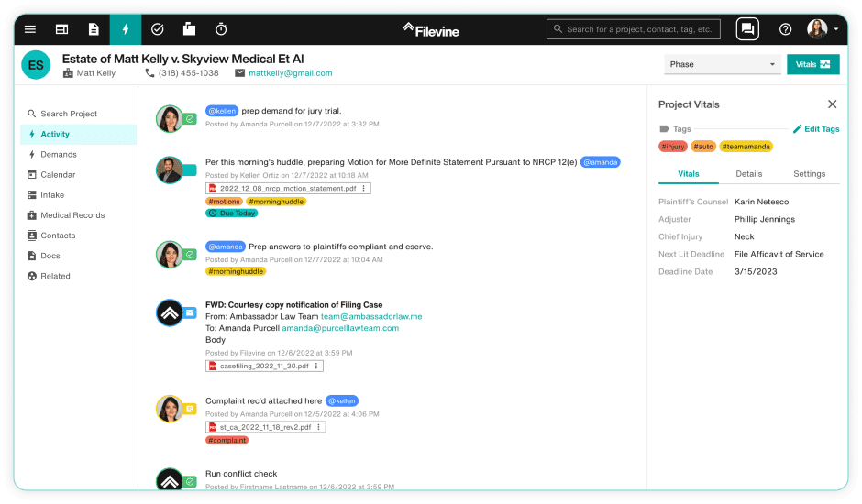
Task: Select the Vitals tab in panel
Action: click(x=689, y=174)
